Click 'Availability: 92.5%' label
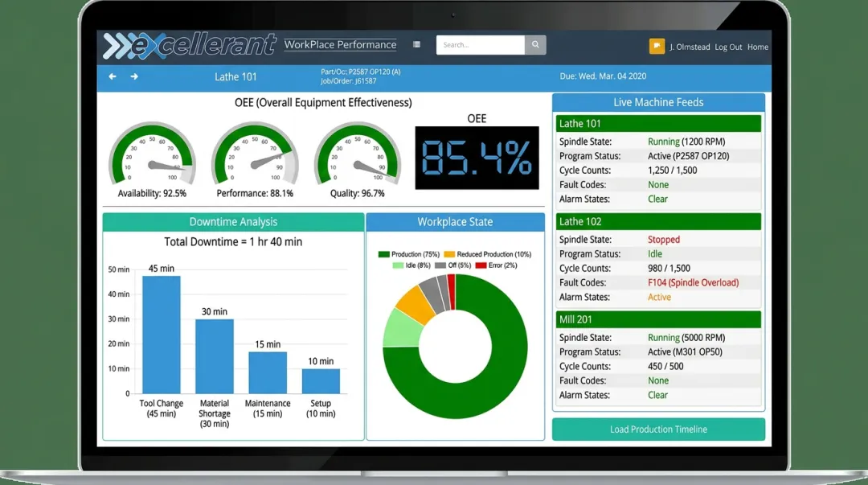Image resolution: width=868 pixels, height=485 pixels. click(x=152, y=194)
